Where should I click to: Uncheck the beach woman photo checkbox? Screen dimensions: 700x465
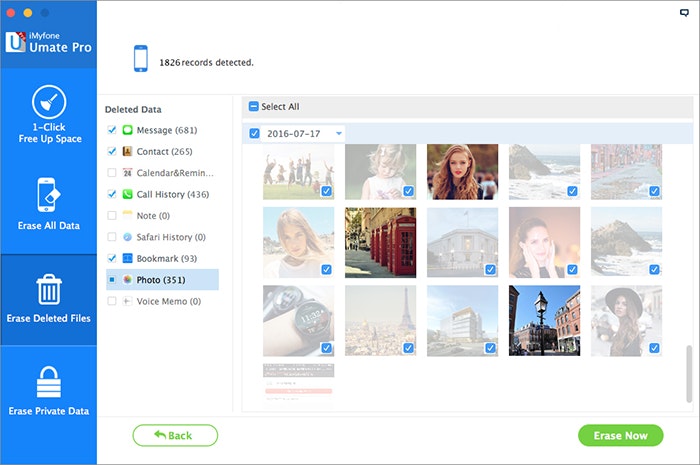pos(326,270)
